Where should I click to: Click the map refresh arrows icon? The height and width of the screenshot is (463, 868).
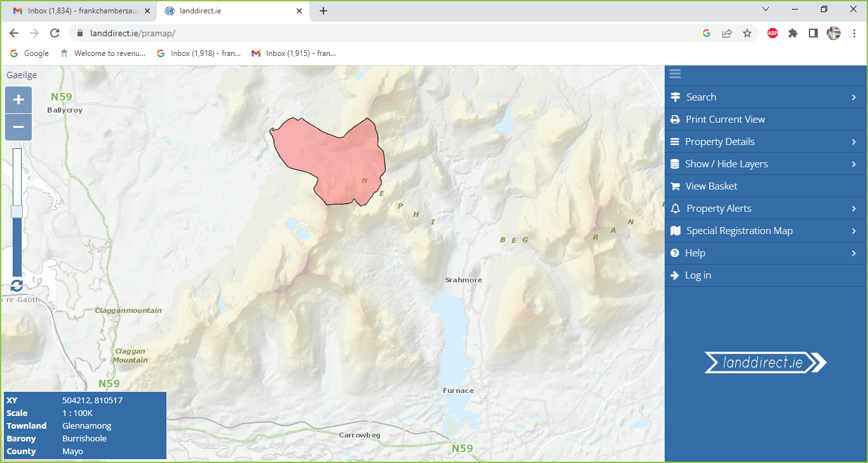17,286
